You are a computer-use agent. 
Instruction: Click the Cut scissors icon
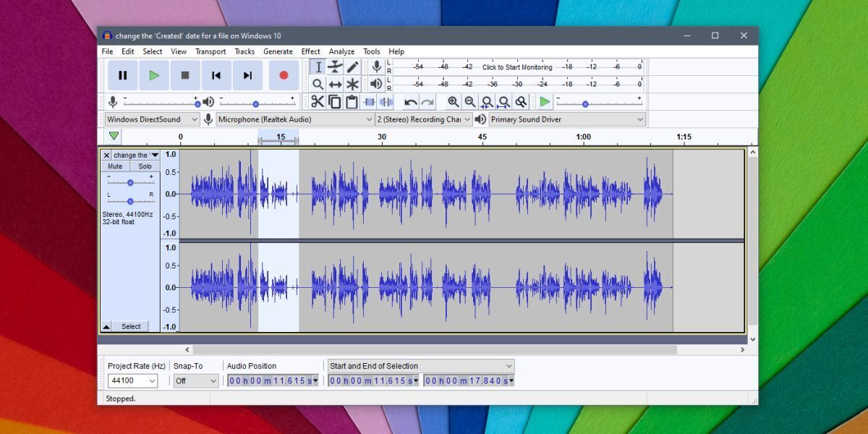click(x=318, y=102)
